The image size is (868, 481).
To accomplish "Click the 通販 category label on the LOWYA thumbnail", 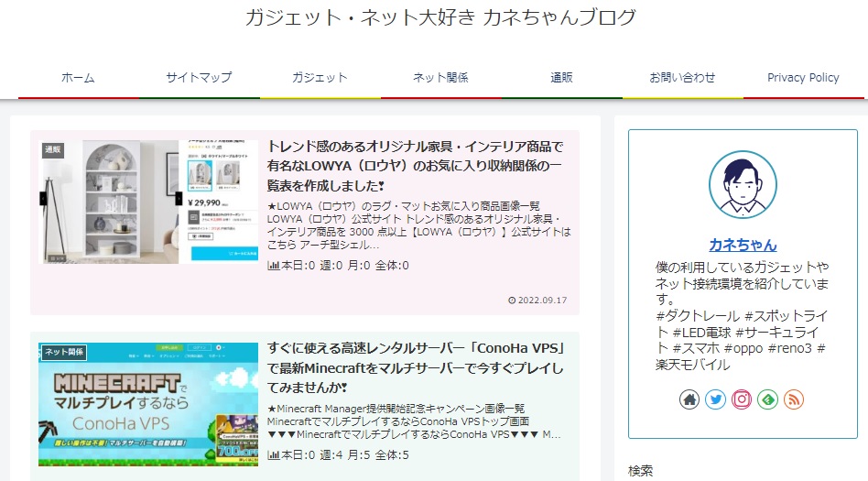I will [53, 149].
